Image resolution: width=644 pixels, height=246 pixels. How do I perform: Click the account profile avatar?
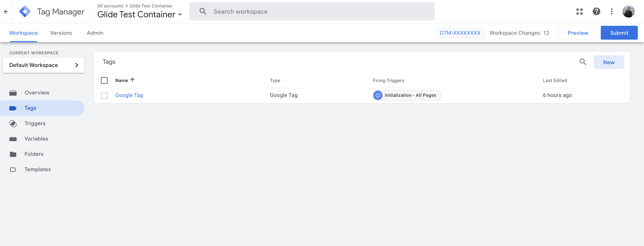tap(628, 12)
